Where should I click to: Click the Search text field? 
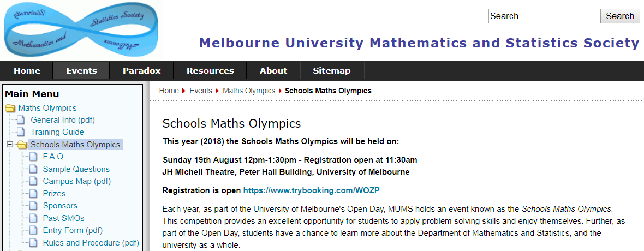(x=543, y=16)
